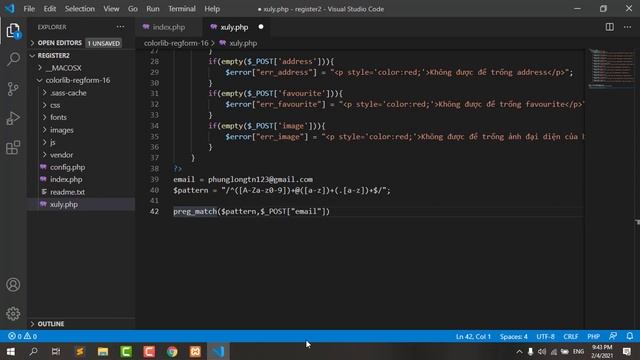Open Google Chrome from the taskbar
This screenshot has width=640, height=360.
coord(172,351)
